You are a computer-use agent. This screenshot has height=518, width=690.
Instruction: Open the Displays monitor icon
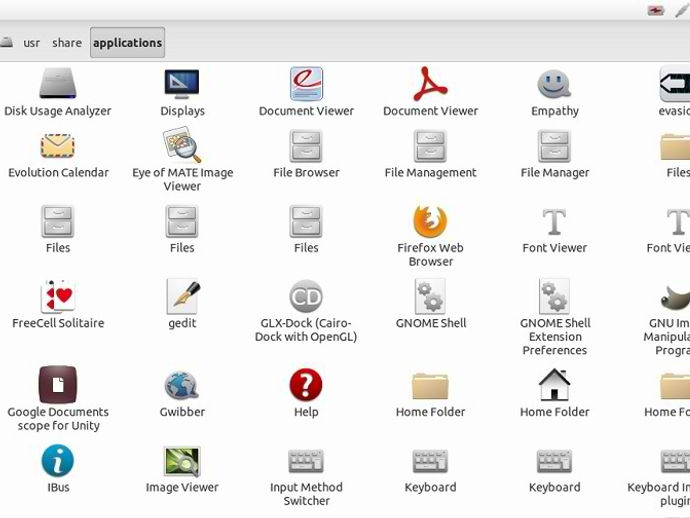182,84
